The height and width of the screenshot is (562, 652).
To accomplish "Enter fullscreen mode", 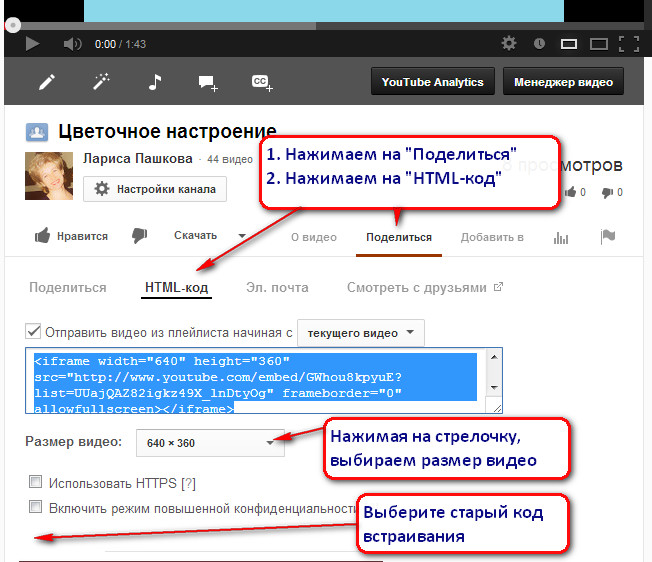I will (629, 44).
